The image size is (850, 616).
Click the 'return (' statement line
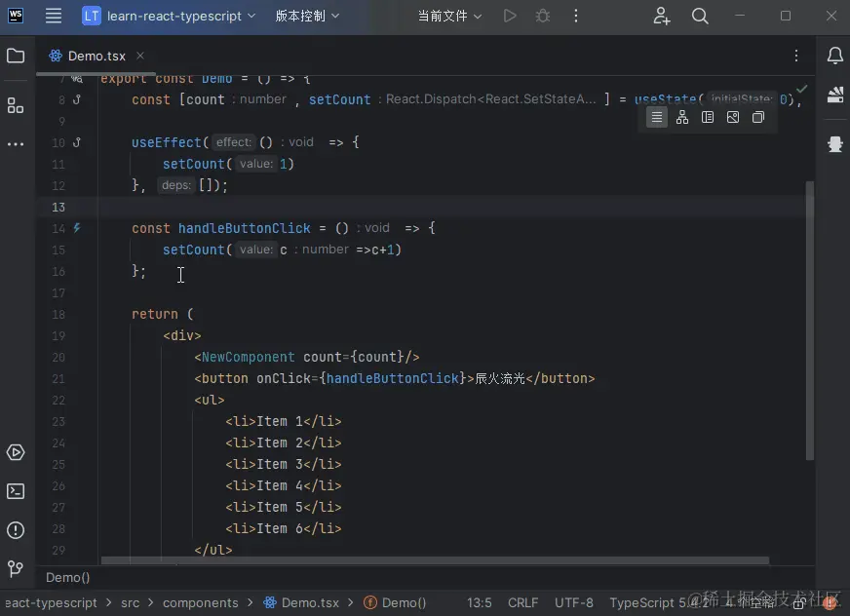(x=162, y=314)
